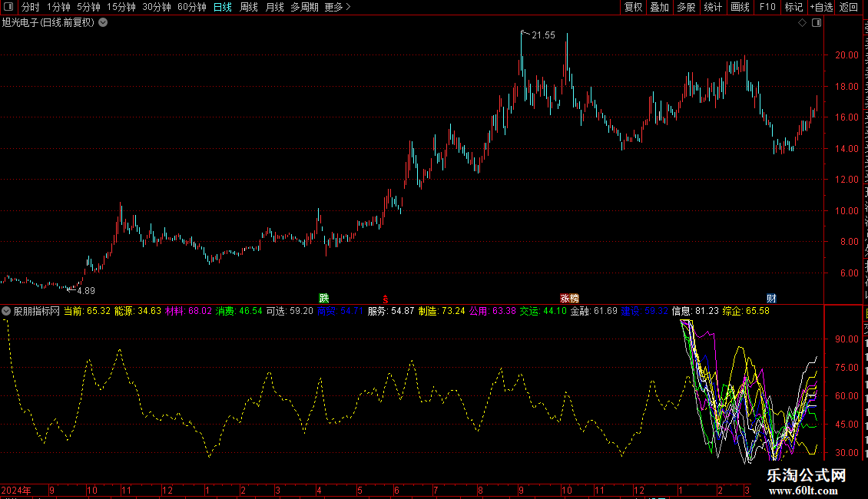868x499 pixels.
Task: Open the F10 company info
Action: pos(767,7)
